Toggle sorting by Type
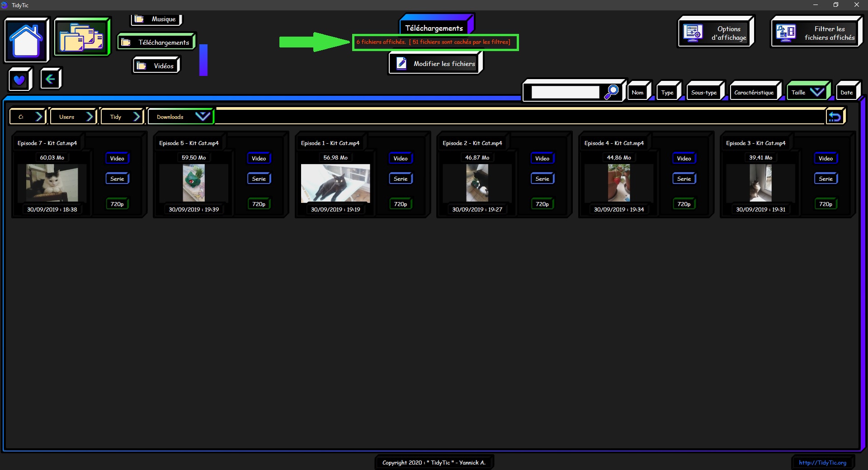The image size is (868, 470). [x=667, y=93]
